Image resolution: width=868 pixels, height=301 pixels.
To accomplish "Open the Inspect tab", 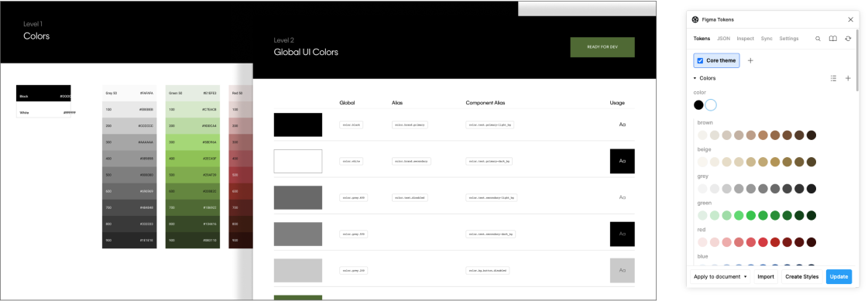I will (745, 39).
